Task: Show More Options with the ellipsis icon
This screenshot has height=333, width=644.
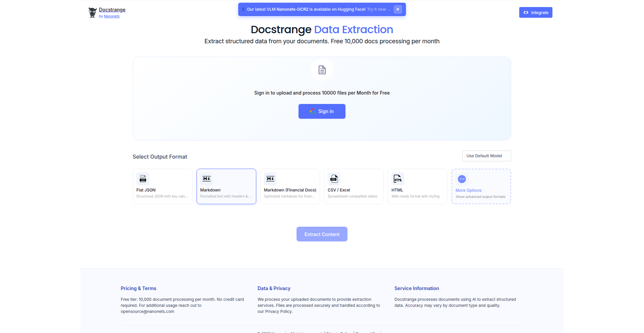Action: pyautogui.click(x=462, y=179)
